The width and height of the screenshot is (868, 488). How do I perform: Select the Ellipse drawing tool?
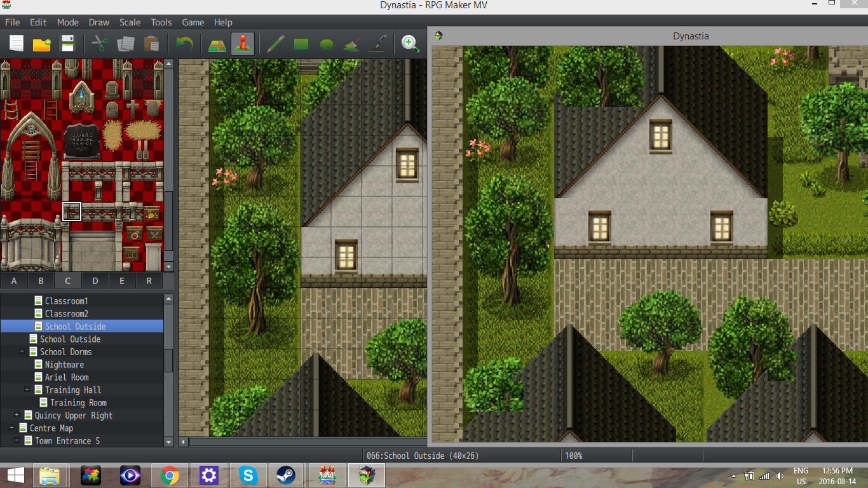[327, 44]
